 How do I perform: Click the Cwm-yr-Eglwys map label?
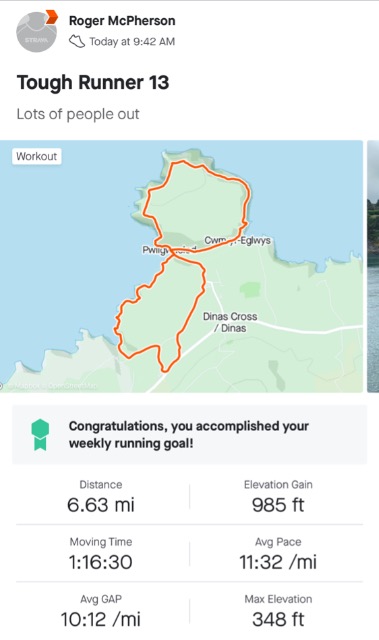[237, 240]
